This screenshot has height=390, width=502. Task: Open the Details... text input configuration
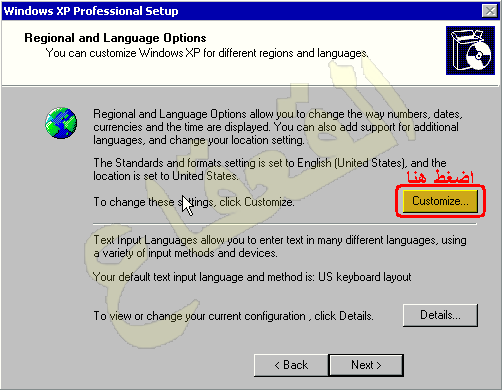click(440, 315)
